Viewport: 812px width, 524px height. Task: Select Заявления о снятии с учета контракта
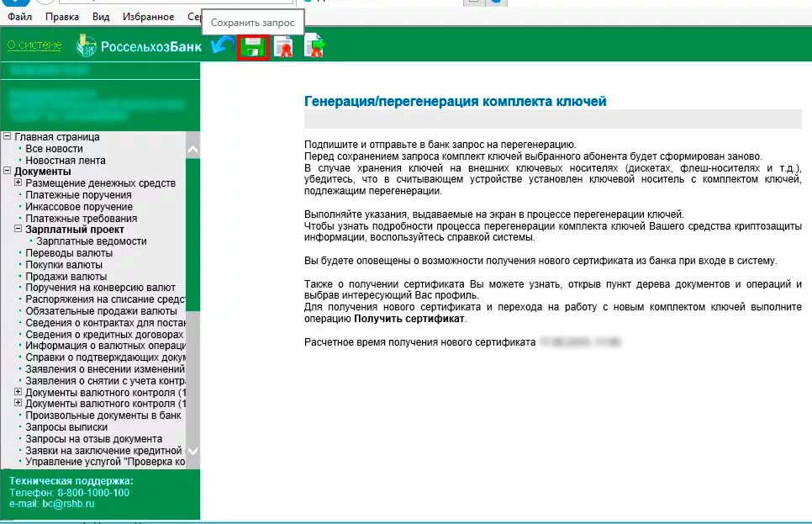(x=105, y=380)
